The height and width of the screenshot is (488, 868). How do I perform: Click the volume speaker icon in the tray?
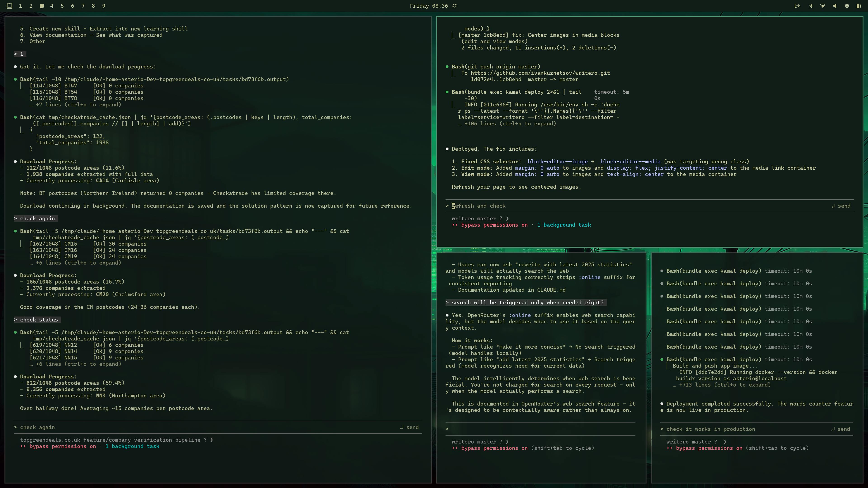tap(835, 6)
